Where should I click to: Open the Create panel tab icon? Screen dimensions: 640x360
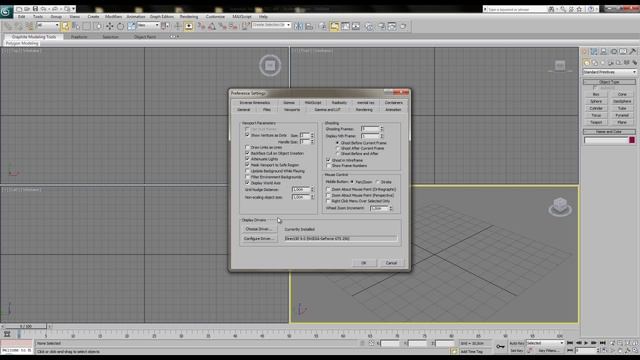click(x=585, y=51)
